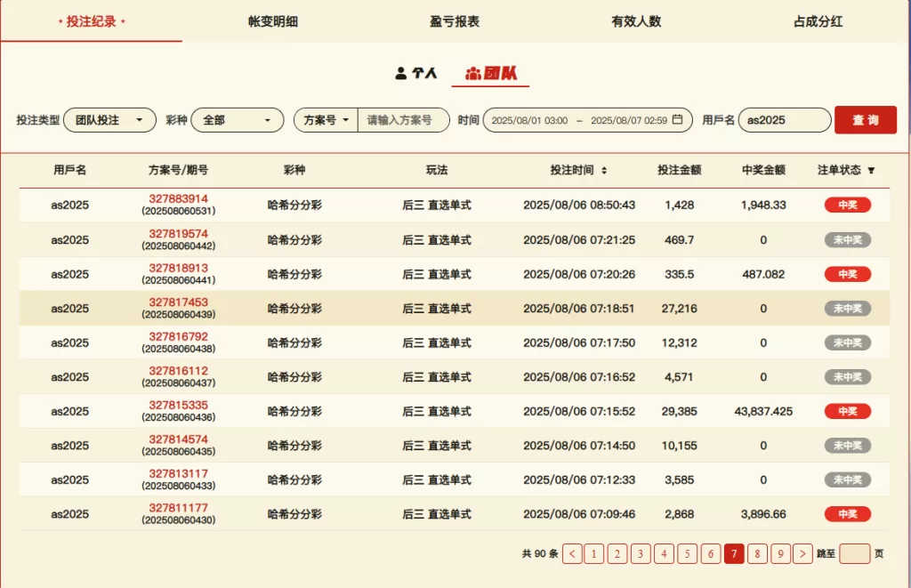Open the calendar icon in time range

click(x=677, y=120)
